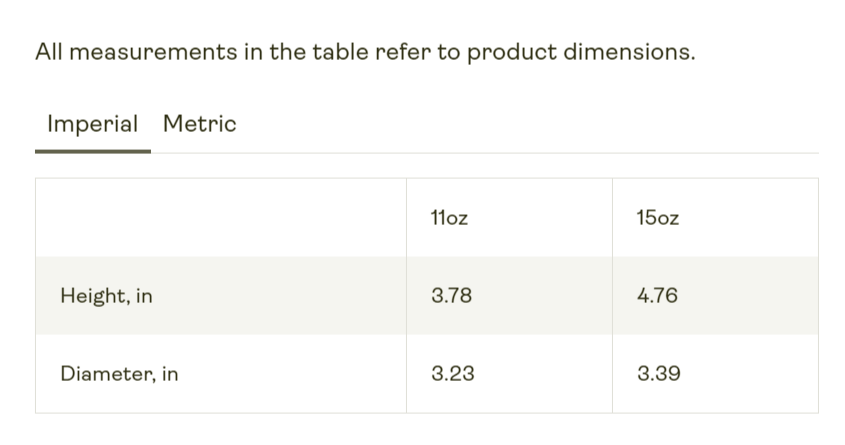The image size is (845, 445).
Task: Switch to the Metric tab
Action: [x=199, y=124]
